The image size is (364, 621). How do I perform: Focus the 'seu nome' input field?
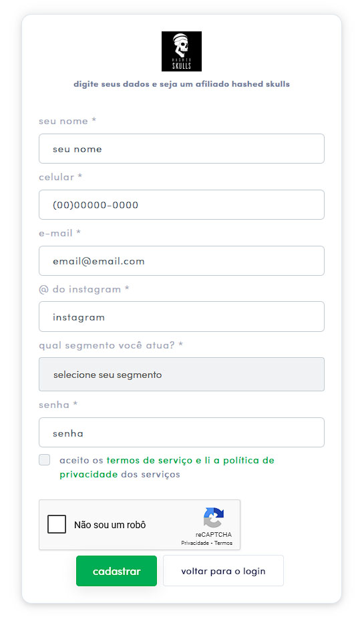(182, 148)
